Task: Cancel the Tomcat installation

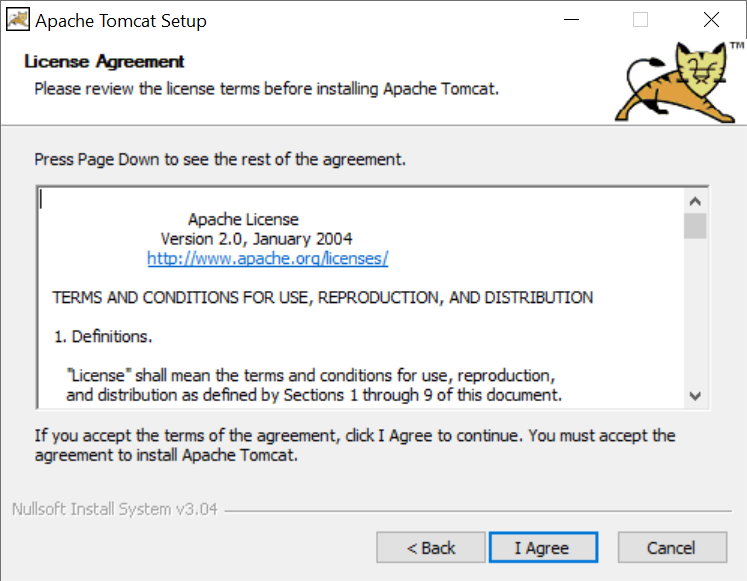Action: click(x=672, y=547)
